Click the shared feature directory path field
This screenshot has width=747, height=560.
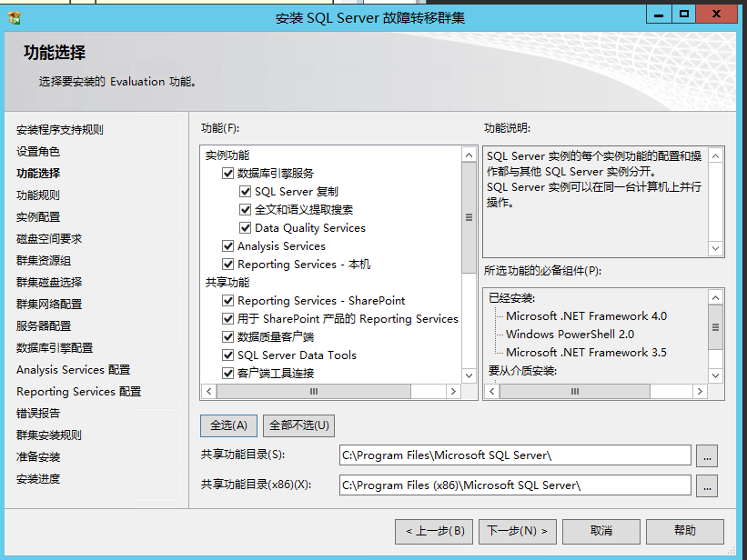(514, 455)
